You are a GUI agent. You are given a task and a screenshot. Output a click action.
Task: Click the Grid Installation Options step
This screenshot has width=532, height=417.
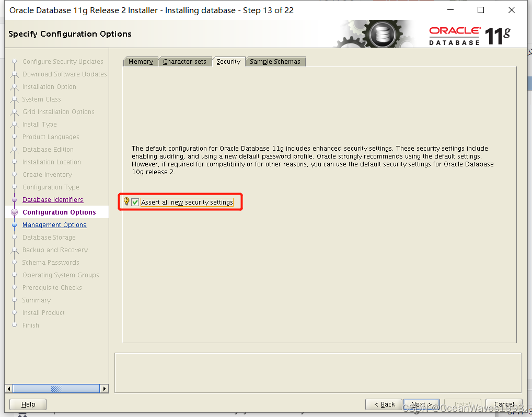pos(59,112)
